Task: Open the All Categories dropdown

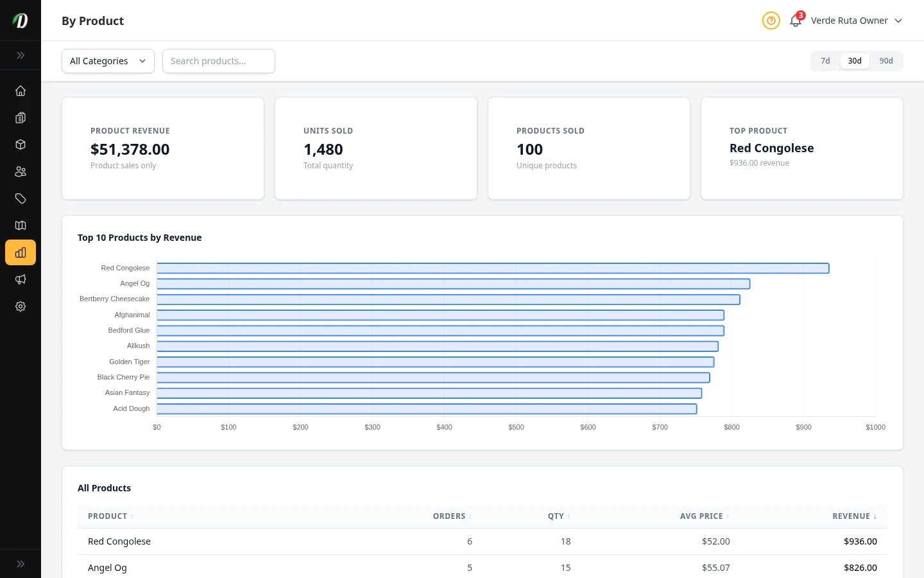Action: 108,61
